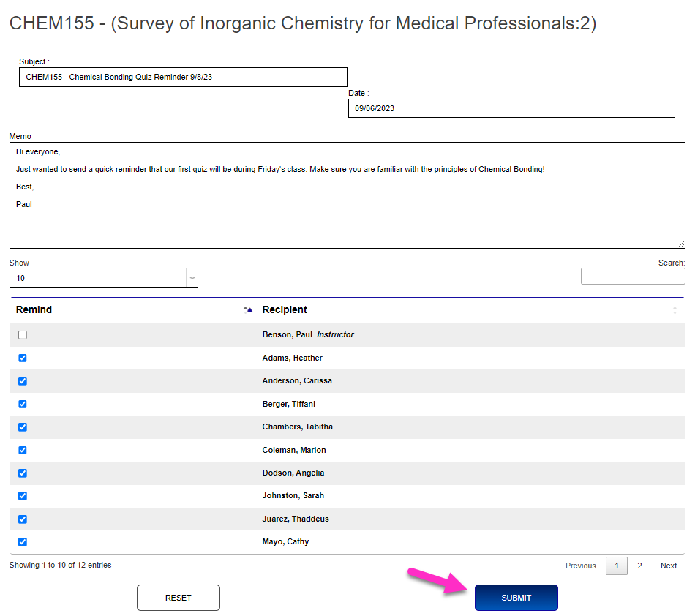Click the Date input field

coord(511,108)
